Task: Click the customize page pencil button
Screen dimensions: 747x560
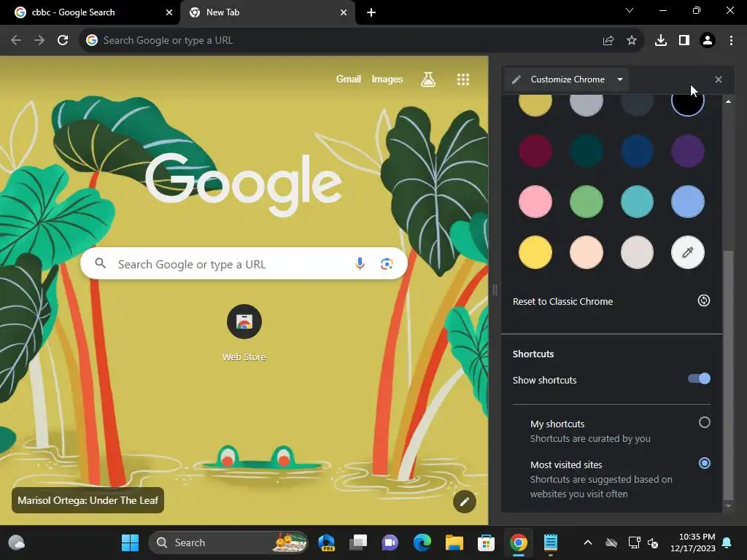Action: 465,502
